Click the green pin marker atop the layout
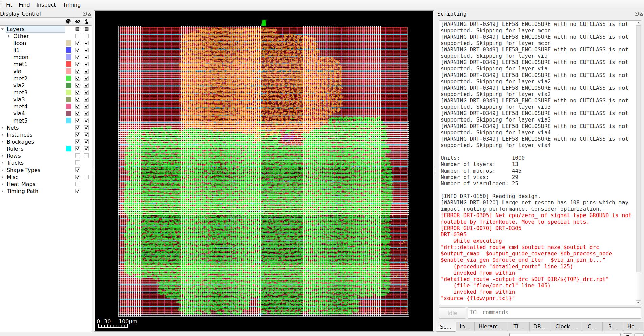 click(264, 23)
